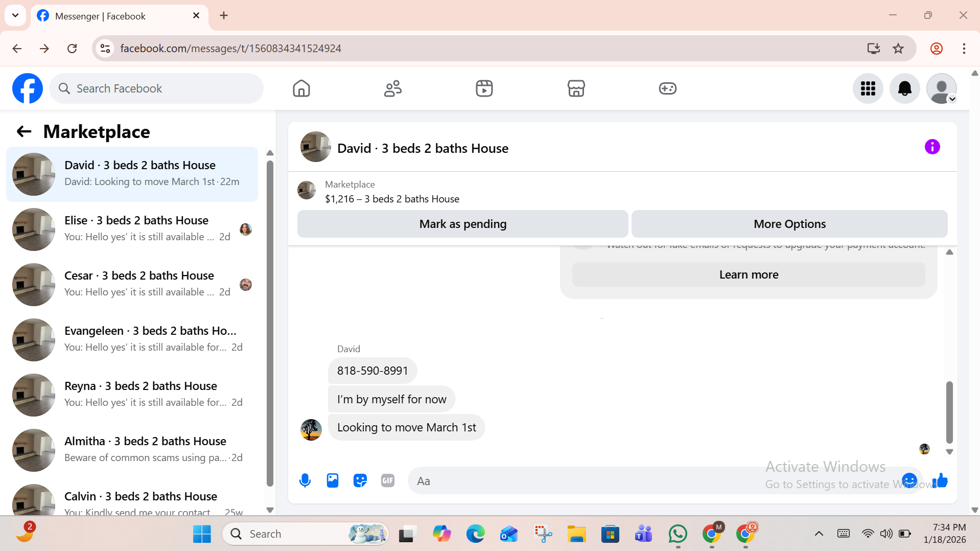This screenshot has height=551, width=980.
Task: Open Reyna conversation in the list
Action: 132,395
